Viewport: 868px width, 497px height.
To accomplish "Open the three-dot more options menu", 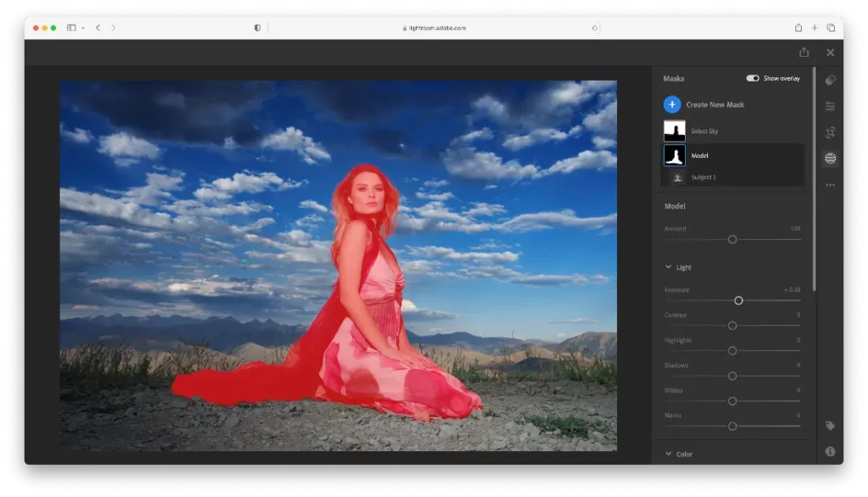I will 830,185.
